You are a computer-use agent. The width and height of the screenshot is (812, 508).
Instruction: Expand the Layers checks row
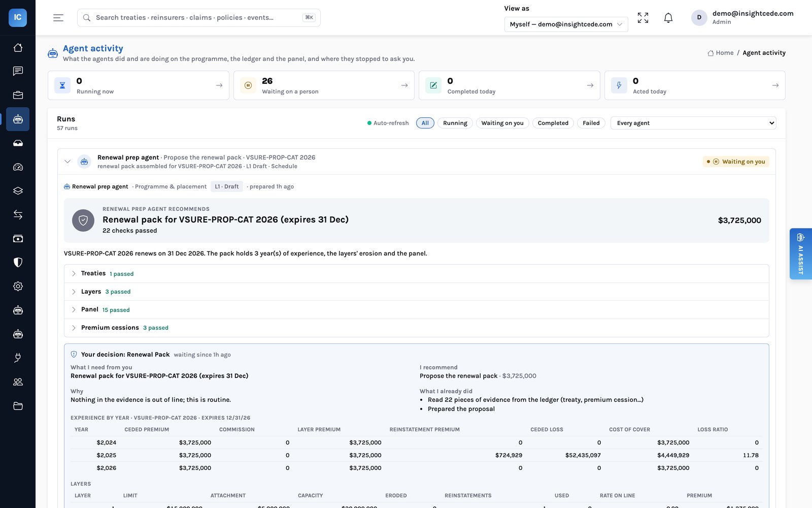point(416,292)
